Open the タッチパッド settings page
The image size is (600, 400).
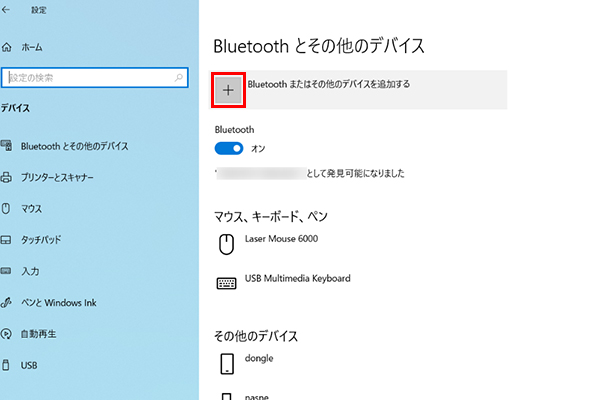[x=32, y=240]
